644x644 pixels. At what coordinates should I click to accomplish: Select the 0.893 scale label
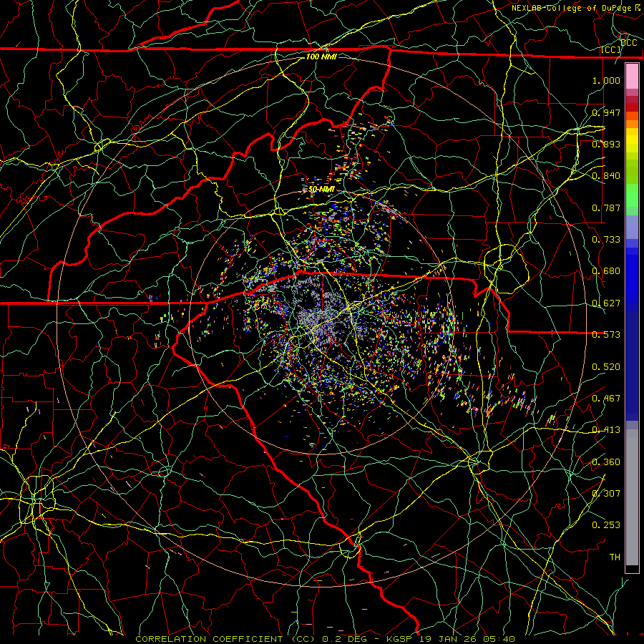pyautogui.click(x=606, y=144)
